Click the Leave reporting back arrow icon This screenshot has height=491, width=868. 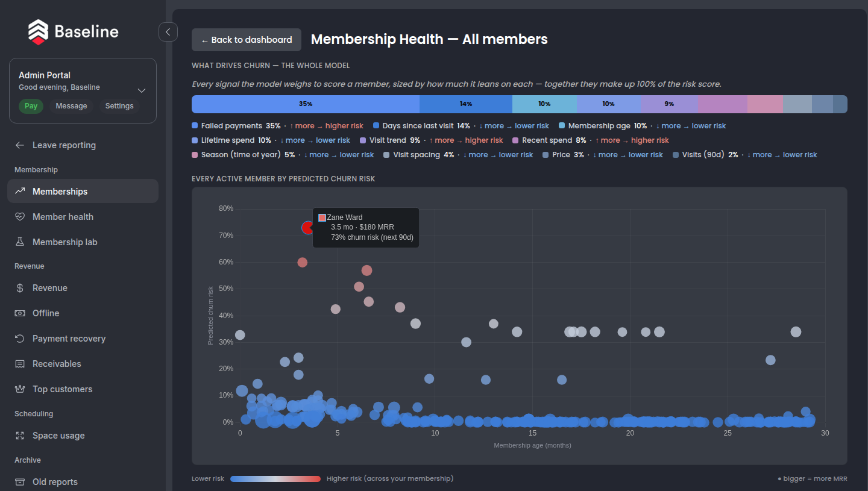(x=20, y=145)
